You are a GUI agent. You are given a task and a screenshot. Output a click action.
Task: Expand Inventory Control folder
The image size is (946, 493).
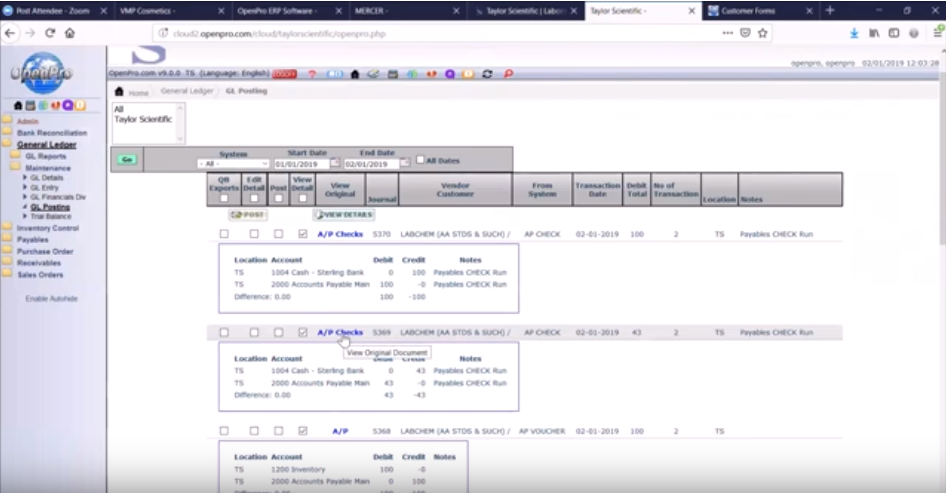tap(7, 227)
